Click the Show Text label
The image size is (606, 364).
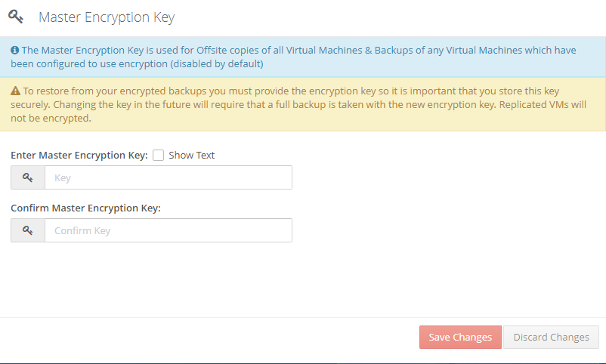(191, 156)
